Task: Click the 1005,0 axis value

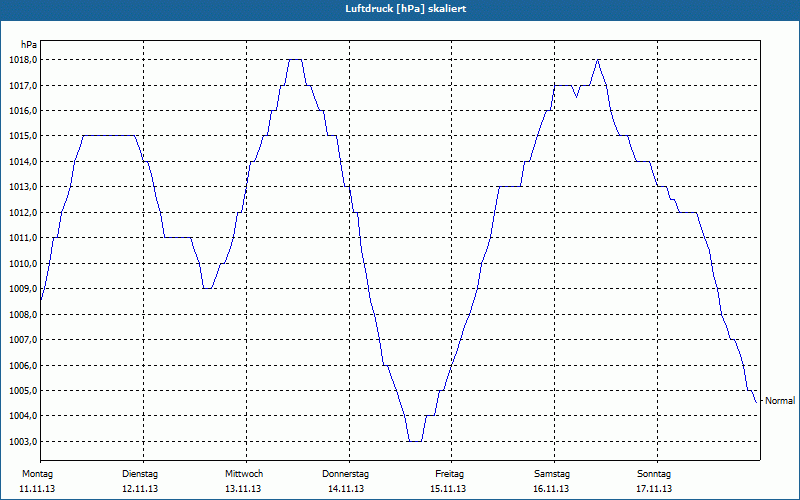Action: click(x=23, y=391)
